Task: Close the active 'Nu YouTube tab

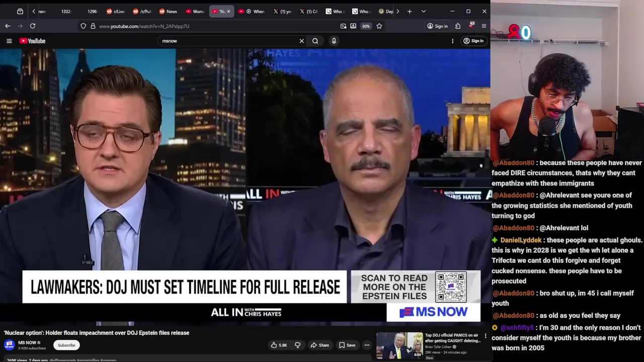Action: coord(228,11)
